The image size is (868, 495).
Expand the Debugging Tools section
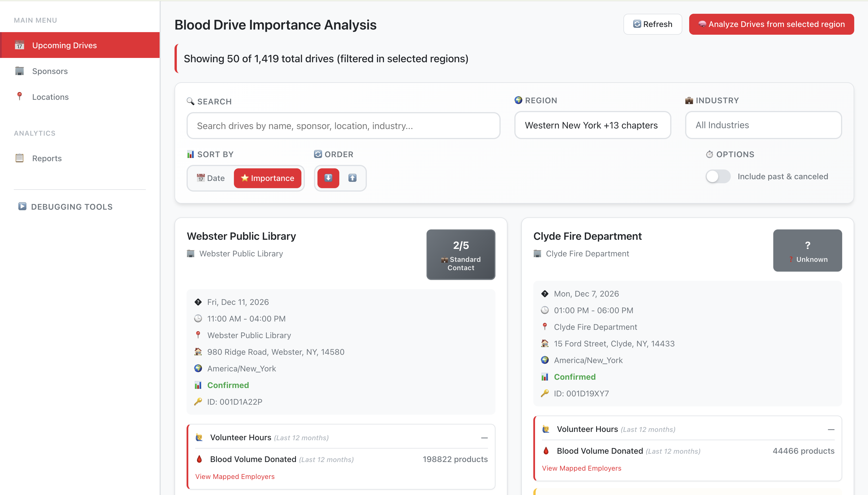click(65, 207)
